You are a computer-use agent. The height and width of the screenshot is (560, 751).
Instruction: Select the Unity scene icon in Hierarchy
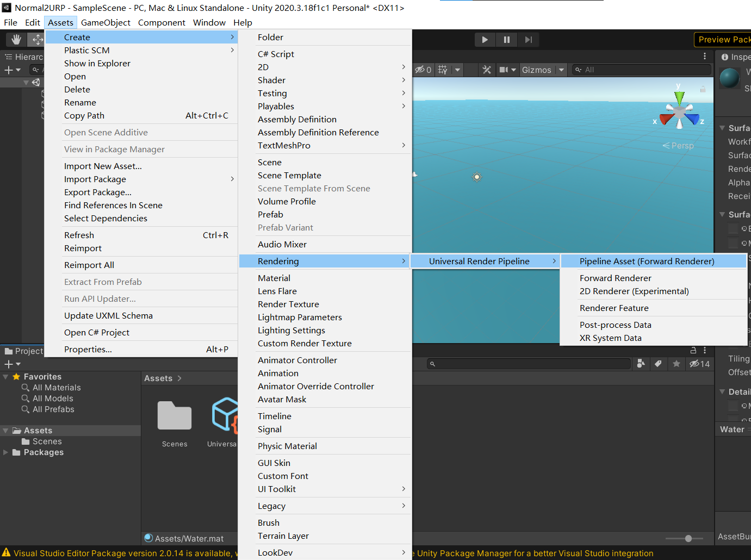36,83
